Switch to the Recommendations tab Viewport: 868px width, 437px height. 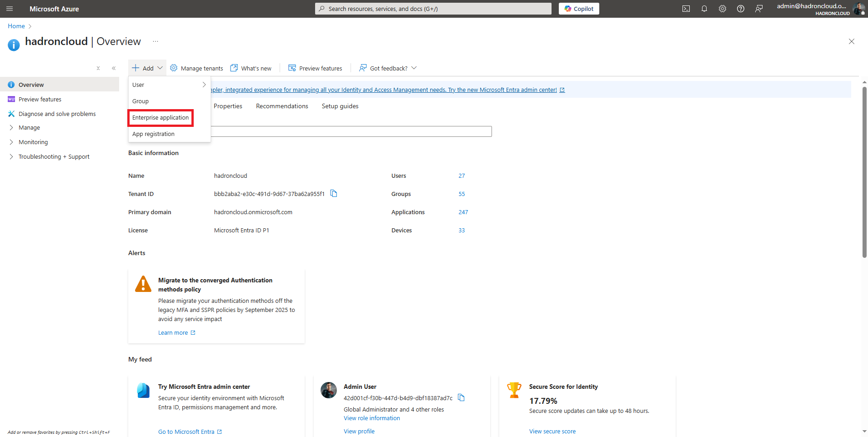[282, 106]
